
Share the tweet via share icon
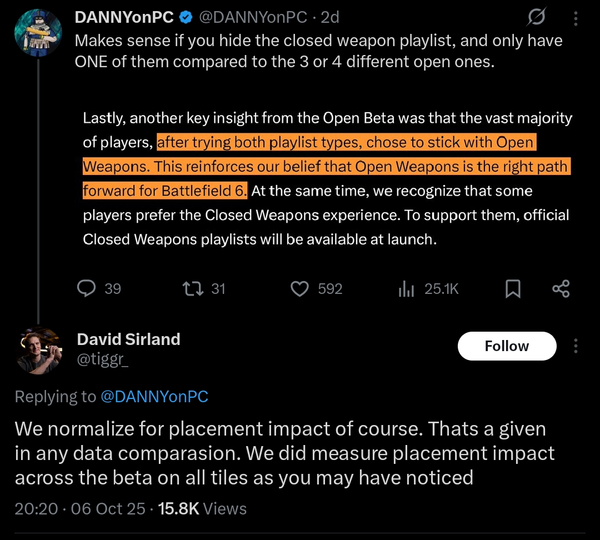pos(561,288)
